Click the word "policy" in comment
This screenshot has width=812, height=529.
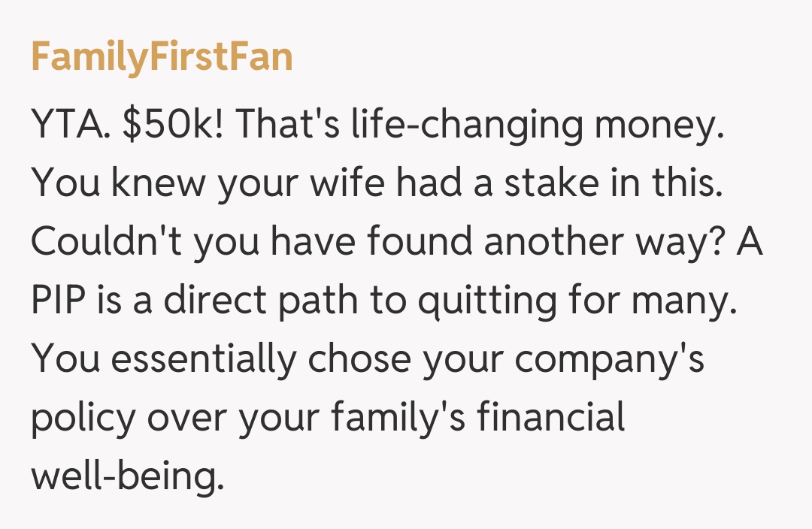pos(82,417)
